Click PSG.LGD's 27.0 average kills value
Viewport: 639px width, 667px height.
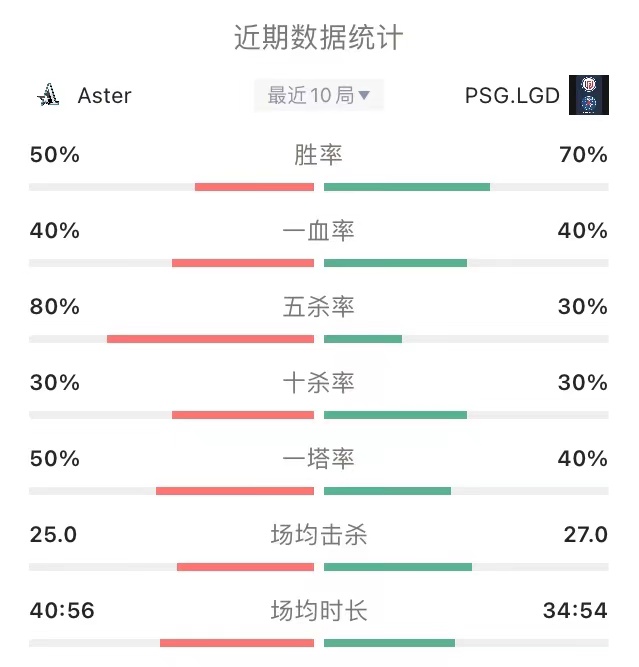click(586, 535)
